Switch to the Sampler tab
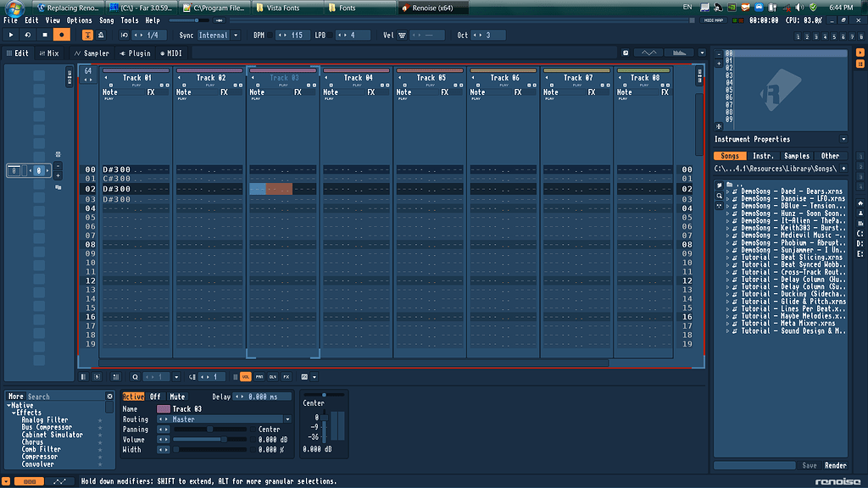The width and height of the screenshot is (868, 488). tap(92, 53)
